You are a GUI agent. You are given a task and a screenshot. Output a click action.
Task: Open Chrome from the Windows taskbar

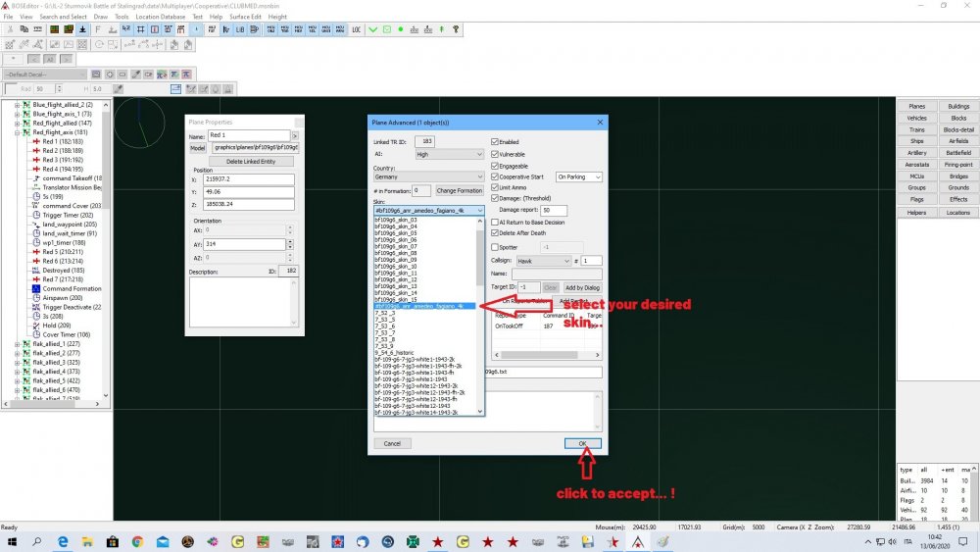[x=137, y=541]
